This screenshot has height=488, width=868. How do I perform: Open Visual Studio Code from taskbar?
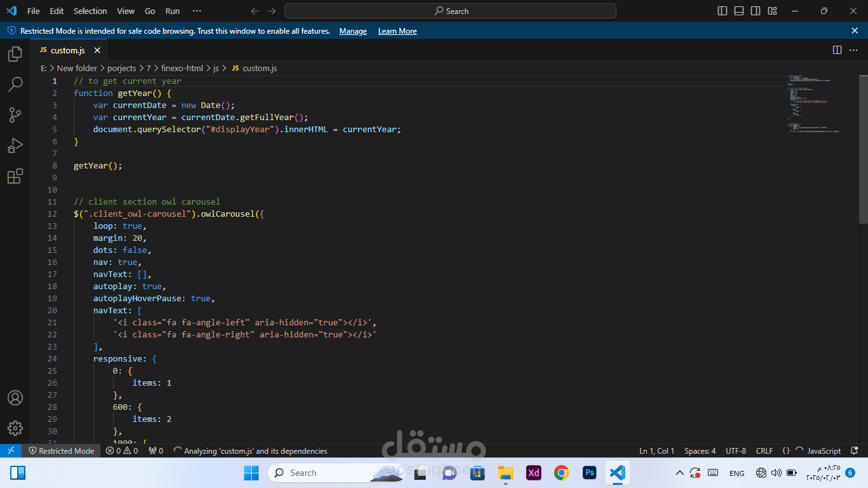tap(617, 473)
